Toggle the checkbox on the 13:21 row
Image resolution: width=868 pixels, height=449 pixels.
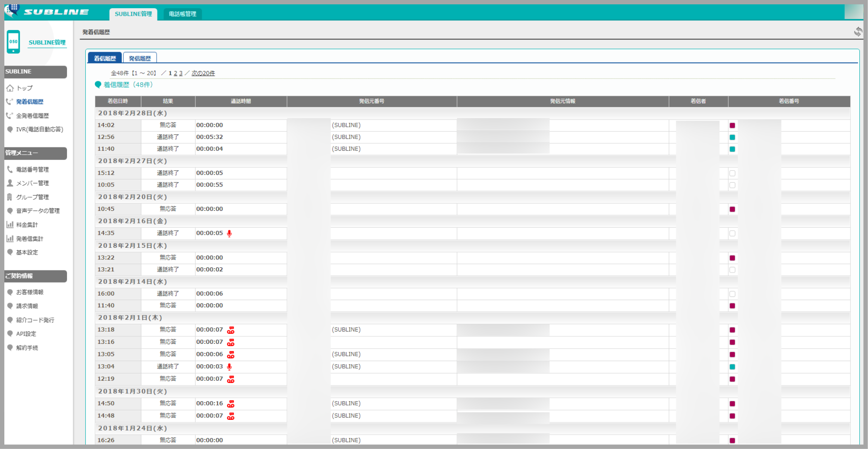point(732,270)
